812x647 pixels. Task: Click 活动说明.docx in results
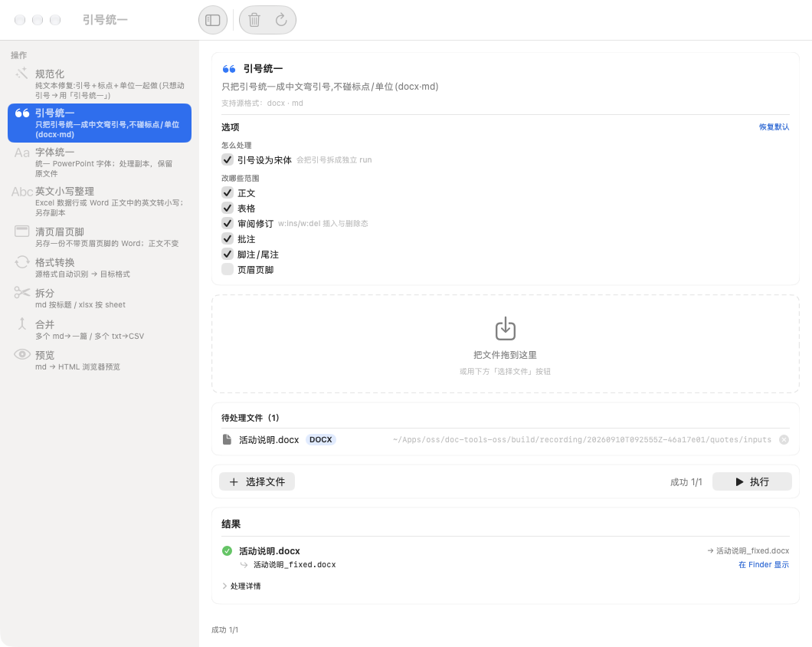pos(270,551)
